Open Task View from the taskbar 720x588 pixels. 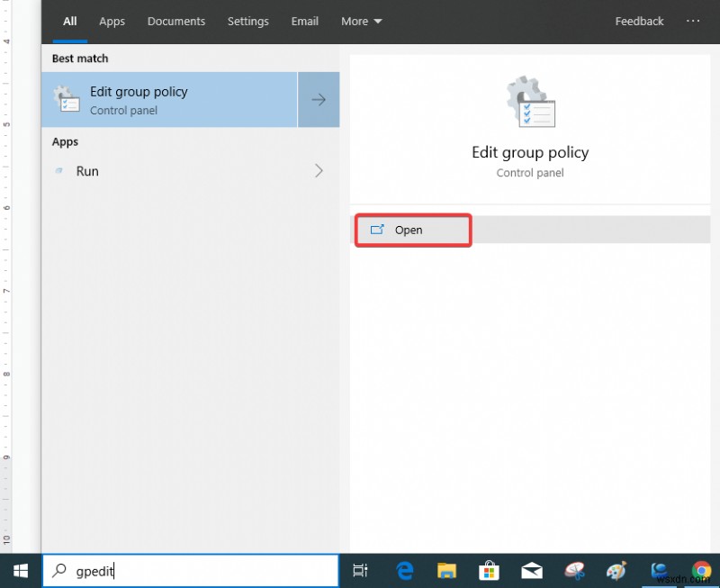click(360, 570)
